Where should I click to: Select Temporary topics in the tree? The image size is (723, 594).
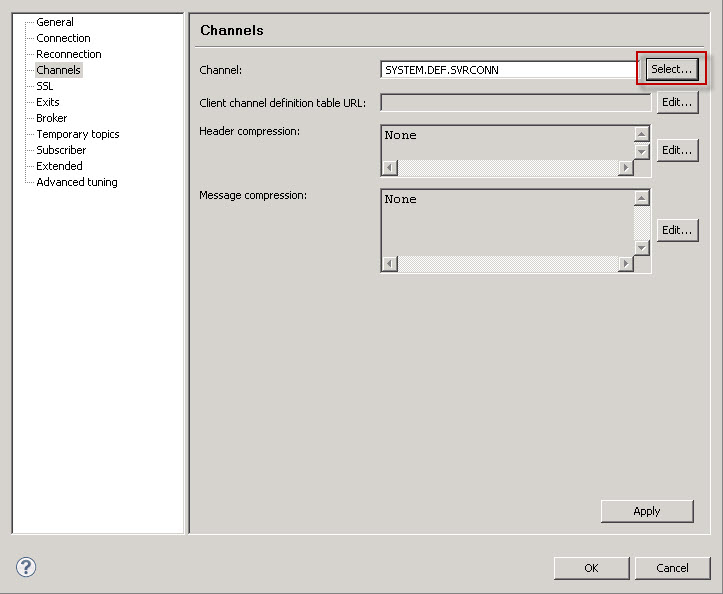point(77,134)
